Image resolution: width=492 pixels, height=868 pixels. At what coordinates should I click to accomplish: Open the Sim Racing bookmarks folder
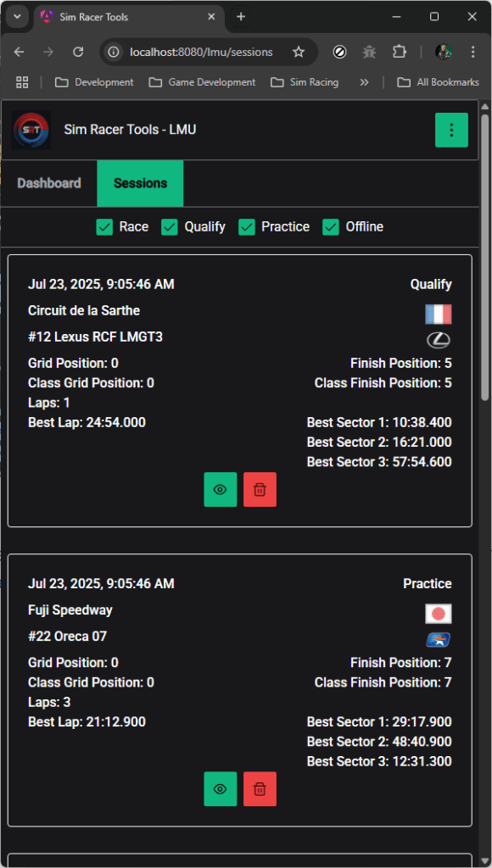(305, 82)
